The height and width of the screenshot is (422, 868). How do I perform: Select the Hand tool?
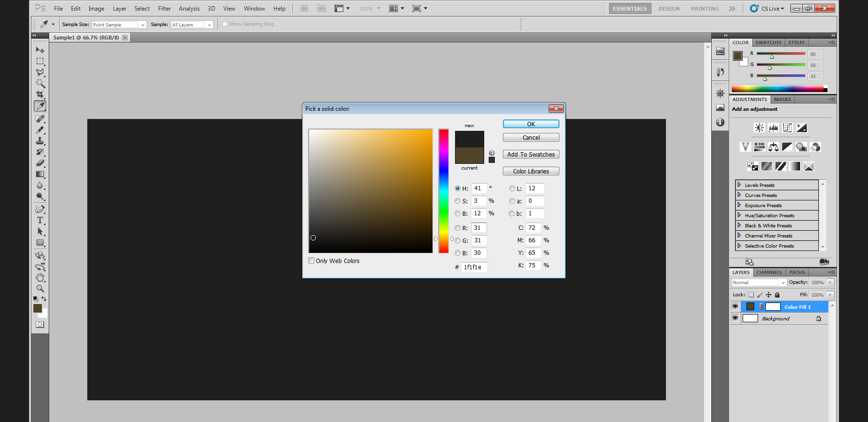[x=40, y=277]
